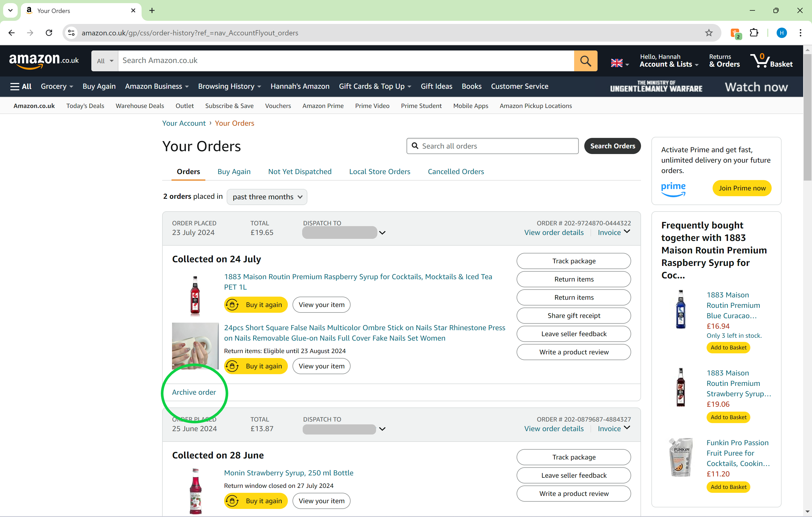Screen dimensions: 812x517
Task: Focus the Search Amazon.co.uk field
Action: tap(346, 61)
